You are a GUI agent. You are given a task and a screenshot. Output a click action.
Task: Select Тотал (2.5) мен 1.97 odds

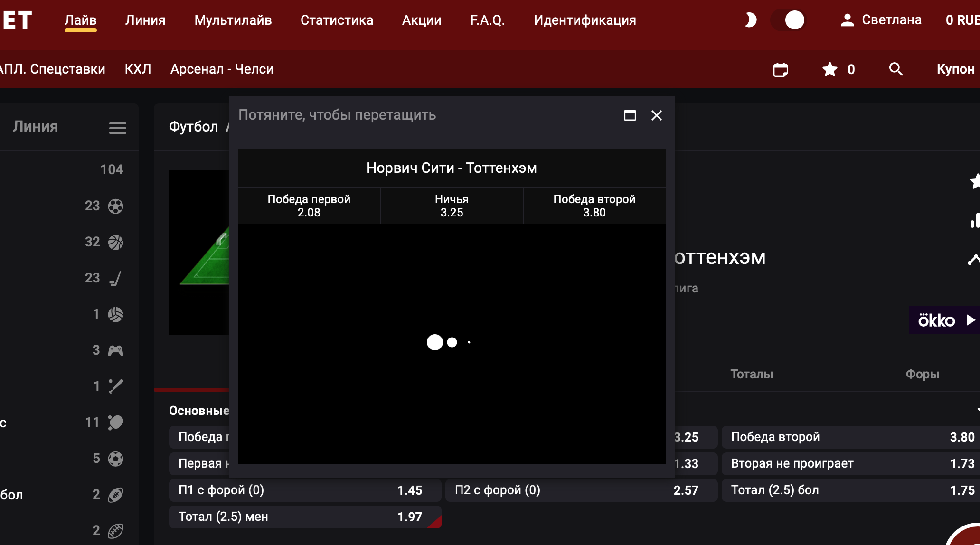[305, 517]
